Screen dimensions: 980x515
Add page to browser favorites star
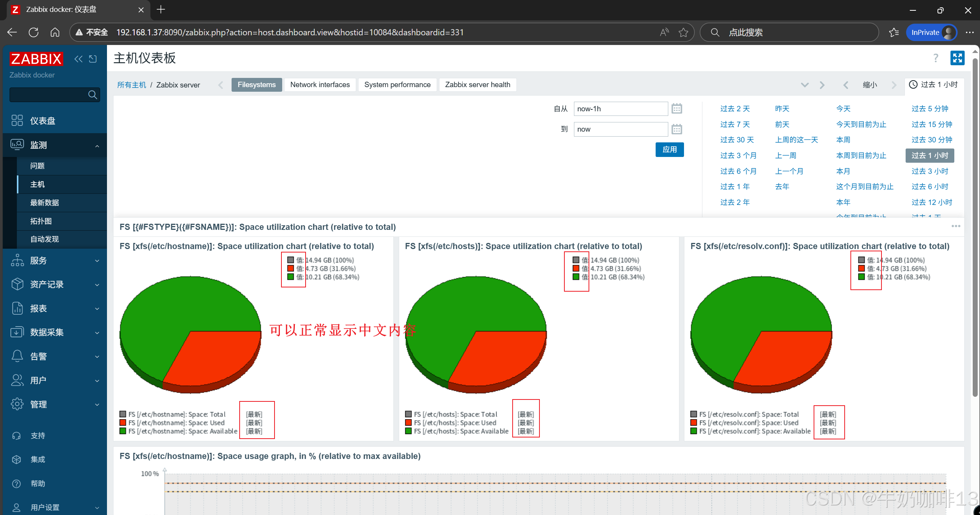(x=683, y=33)
